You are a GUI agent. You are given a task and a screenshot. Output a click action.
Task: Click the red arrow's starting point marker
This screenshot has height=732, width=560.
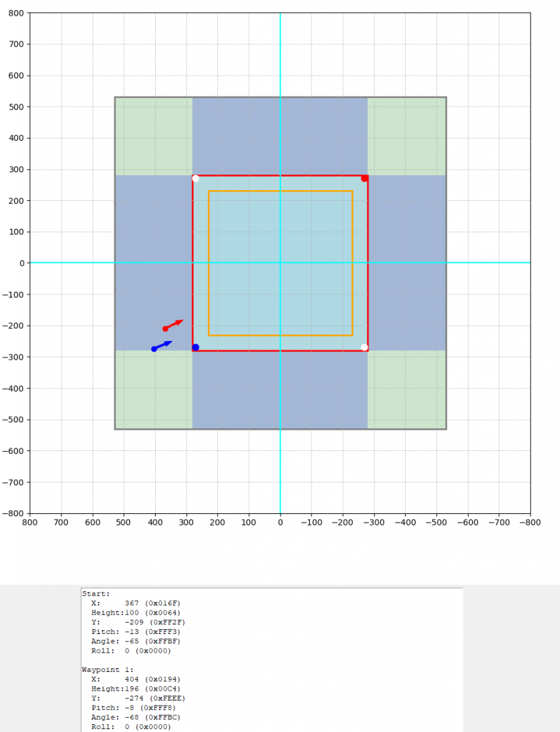tap(165, 329)
